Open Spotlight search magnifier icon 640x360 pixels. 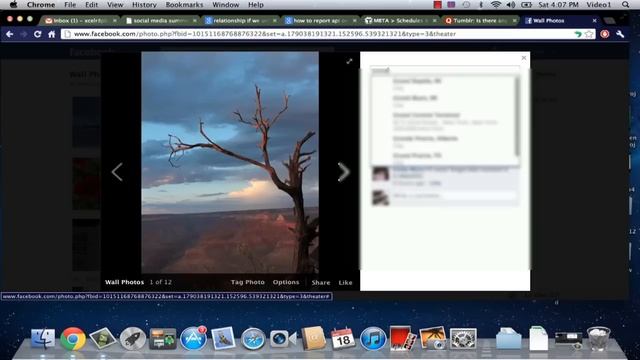[626, 5]
